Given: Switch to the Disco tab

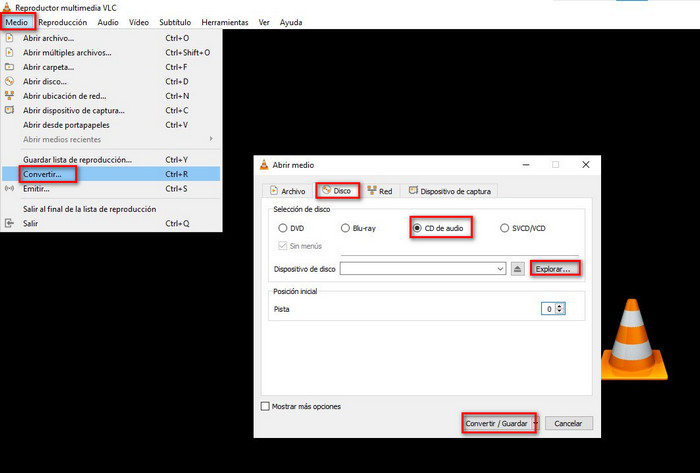Looking at the screenshot, I should pos(338,191).
